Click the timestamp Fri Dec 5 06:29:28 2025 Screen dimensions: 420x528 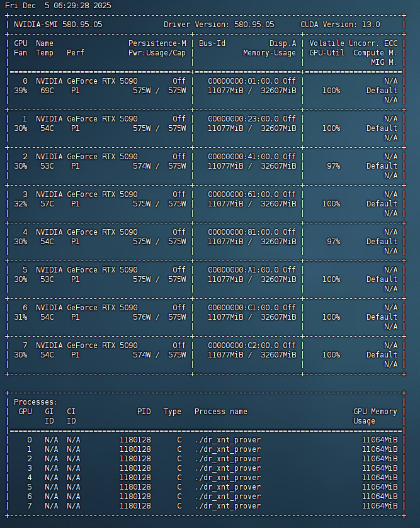pyautogui.click(x=58, y=6)
